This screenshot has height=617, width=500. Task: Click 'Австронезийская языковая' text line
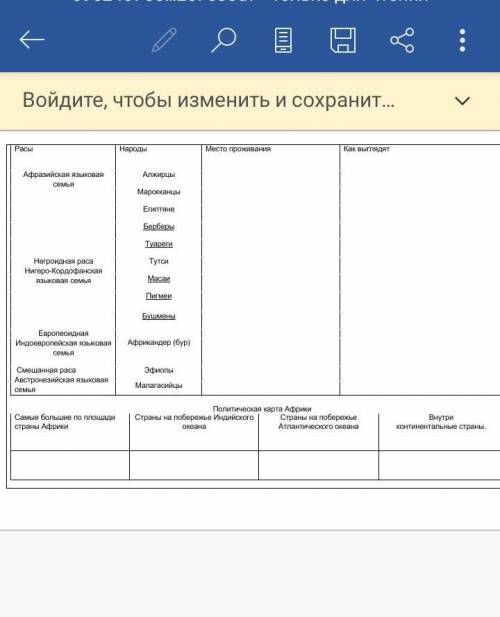(61, 380)
